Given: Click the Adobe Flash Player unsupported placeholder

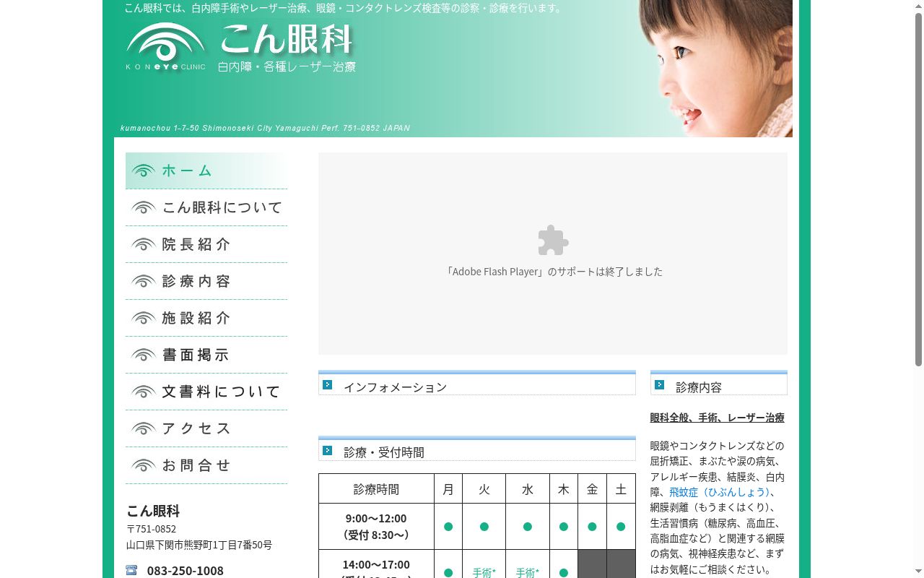Looking at the screenshot, I should [x=553, y=254].
